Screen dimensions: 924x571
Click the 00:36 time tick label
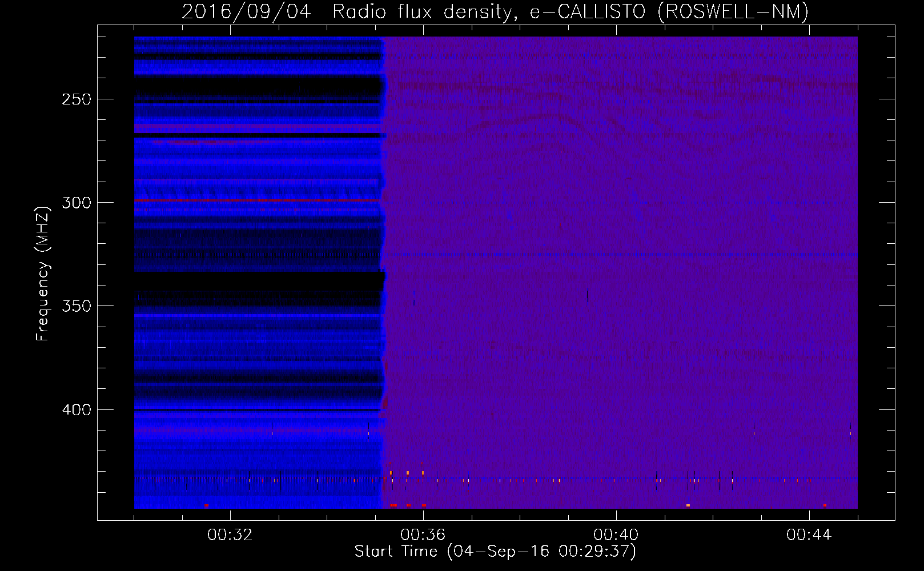tap(423, 535)
